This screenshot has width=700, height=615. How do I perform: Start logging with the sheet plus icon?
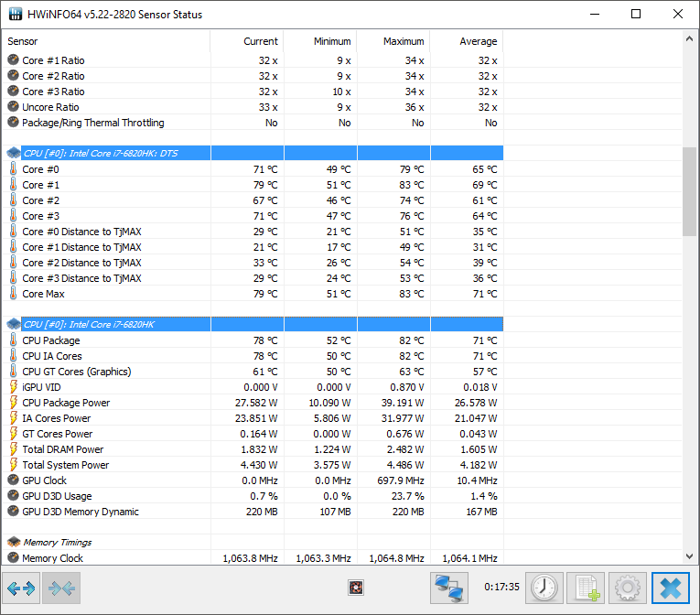click(x=586, y=588)
